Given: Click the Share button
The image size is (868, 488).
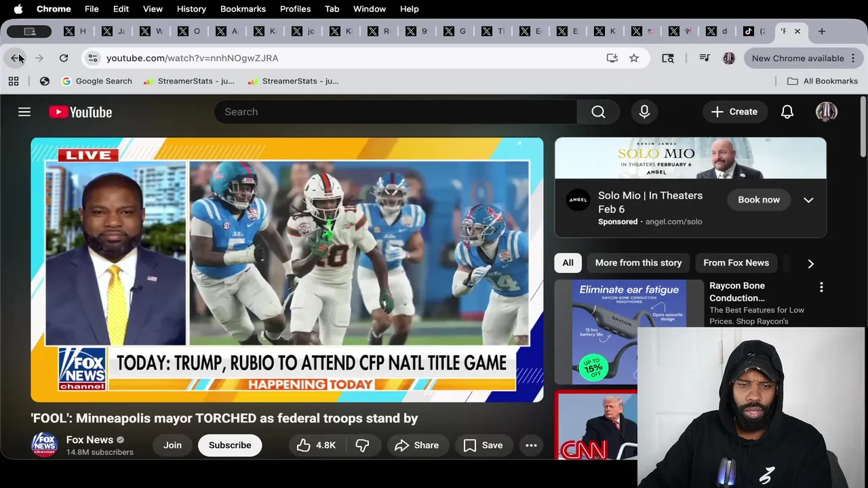Looking at the screenshot, I should (x=417, y=445).
